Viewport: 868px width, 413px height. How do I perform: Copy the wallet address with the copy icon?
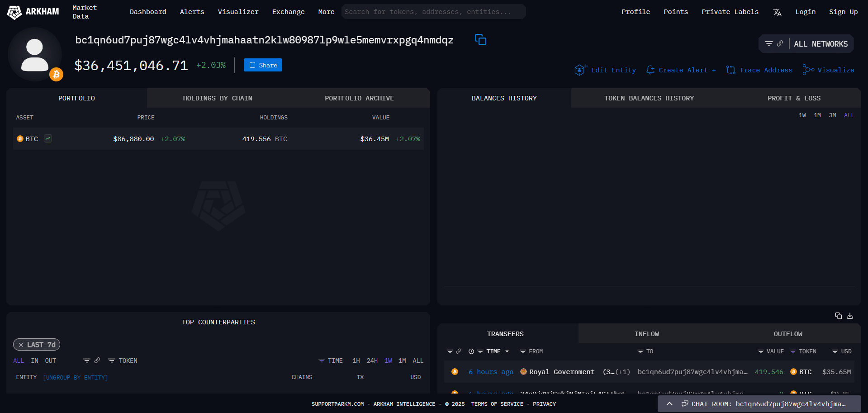pyautogui.click(x=480, y=40)
